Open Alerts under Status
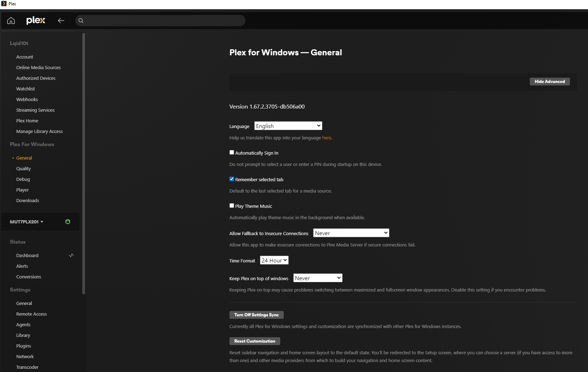The width and height of the screenshot is (588, 372). coord(22,266)
